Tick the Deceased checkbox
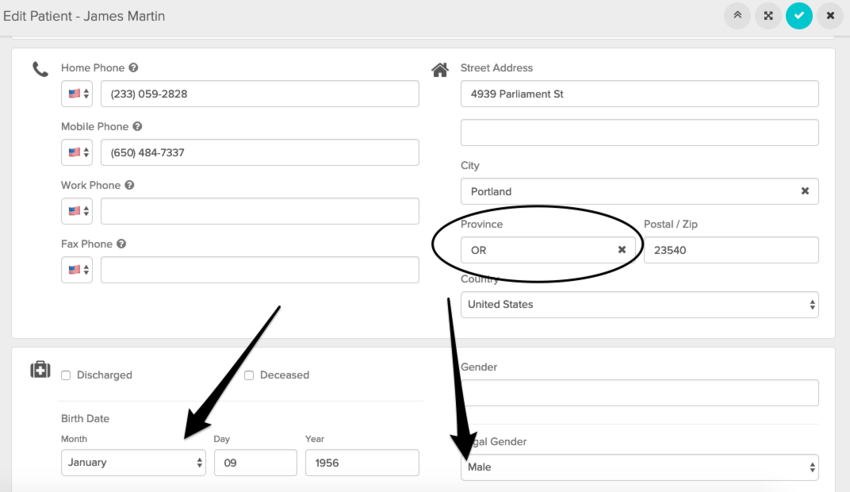 coord(249,375)
